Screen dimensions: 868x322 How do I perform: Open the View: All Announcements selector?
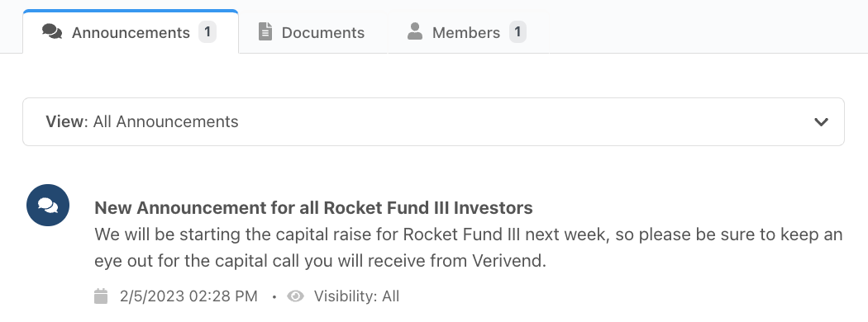[433, 121]
